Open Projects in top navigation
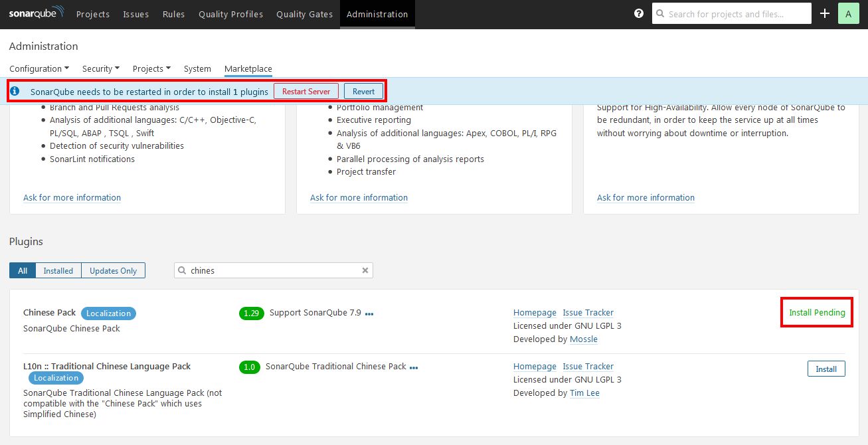The image size is (868, 445). click(93, 14)
